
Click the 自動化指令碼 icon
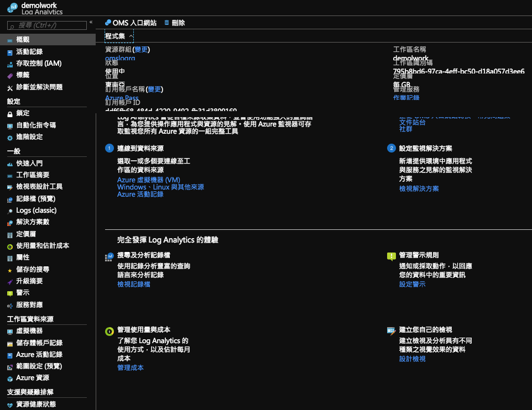10,126
